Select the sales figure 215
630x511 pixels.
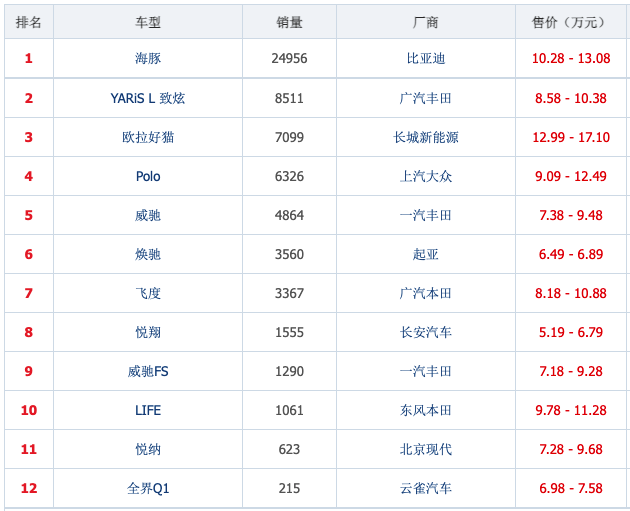click(289, 488)
